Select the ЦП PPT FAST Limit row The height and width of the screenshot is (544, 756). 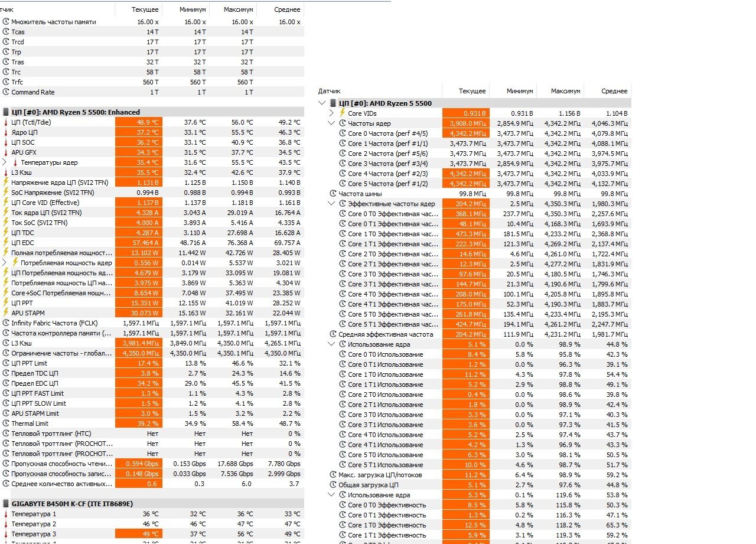(x=152, y=393)
